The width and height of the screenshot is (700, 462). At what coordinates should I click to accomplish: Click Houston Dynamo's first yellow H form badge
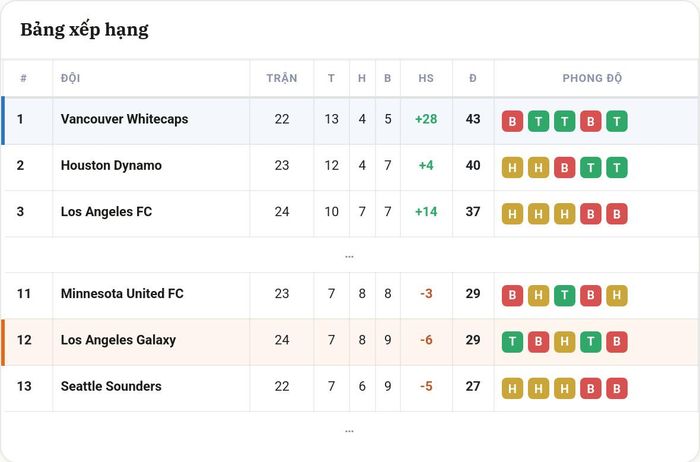click(512, 168)
